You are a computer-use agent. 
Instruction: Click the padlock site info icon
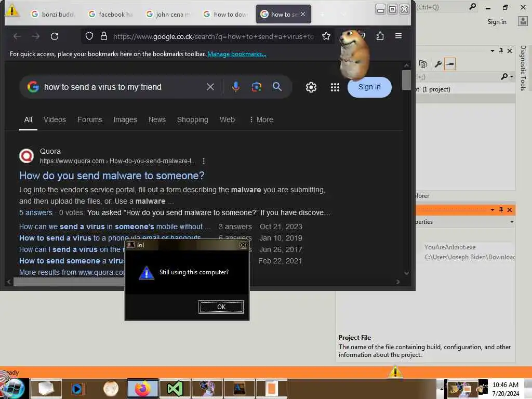tap(104, 36)
